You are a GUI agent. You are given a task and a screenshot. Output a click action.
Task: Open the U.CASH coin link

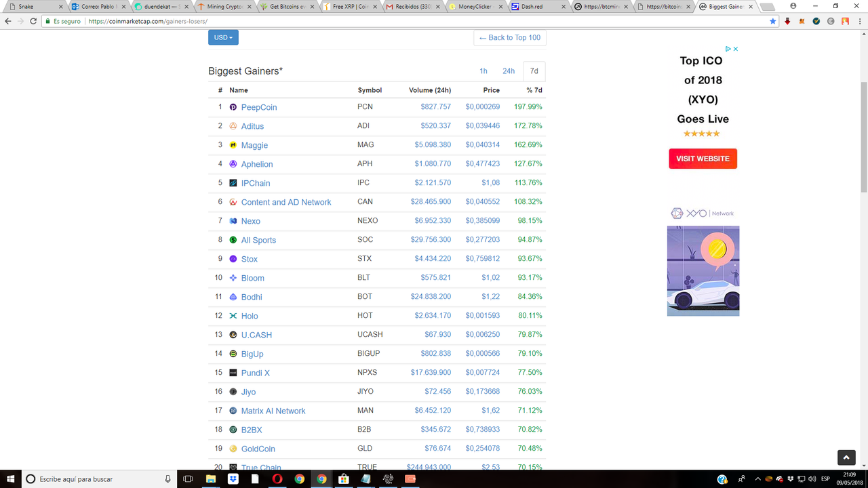256,335
